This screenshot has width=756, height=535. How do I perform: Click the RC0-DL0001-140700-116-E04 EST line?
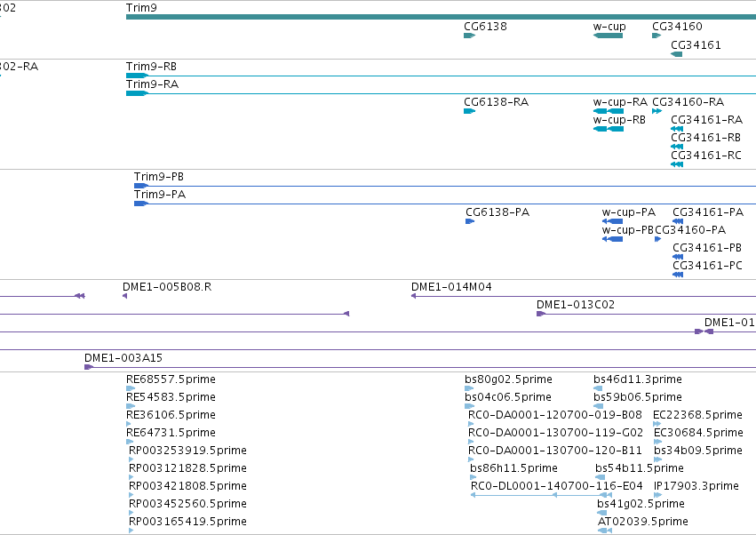(x=541, y=495)
